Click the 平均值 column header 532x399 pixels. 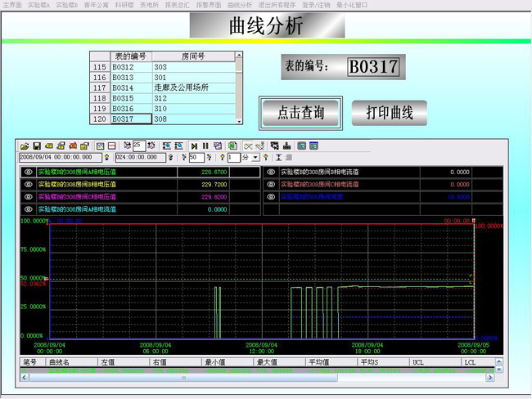[331, 362]
